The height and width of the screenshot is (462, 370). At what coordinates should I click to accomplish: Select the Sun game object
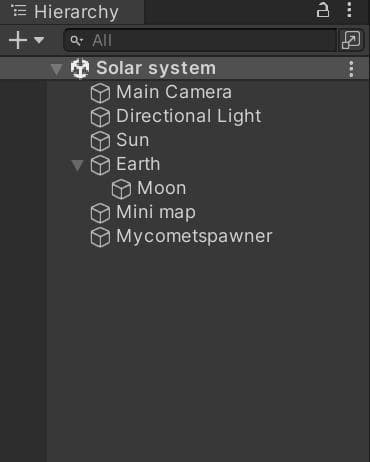click(133, 140)
